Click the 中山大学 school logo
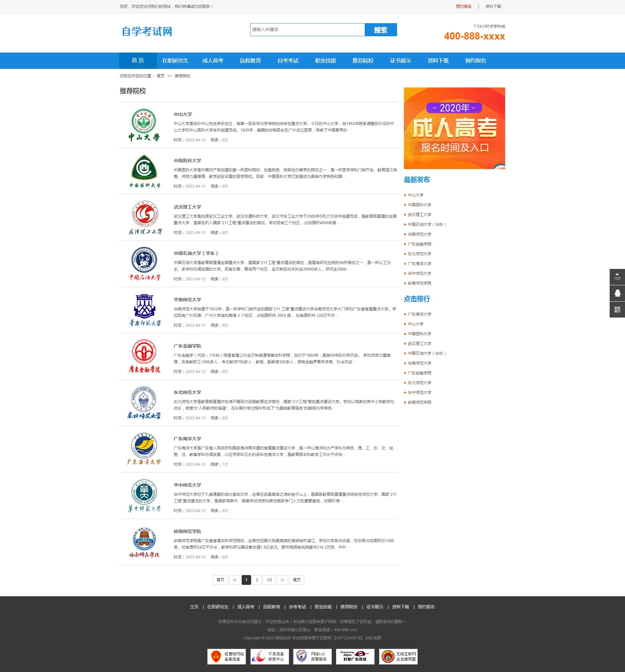The width and height of the screenshot is (625, 672). [x=144, y=126]
